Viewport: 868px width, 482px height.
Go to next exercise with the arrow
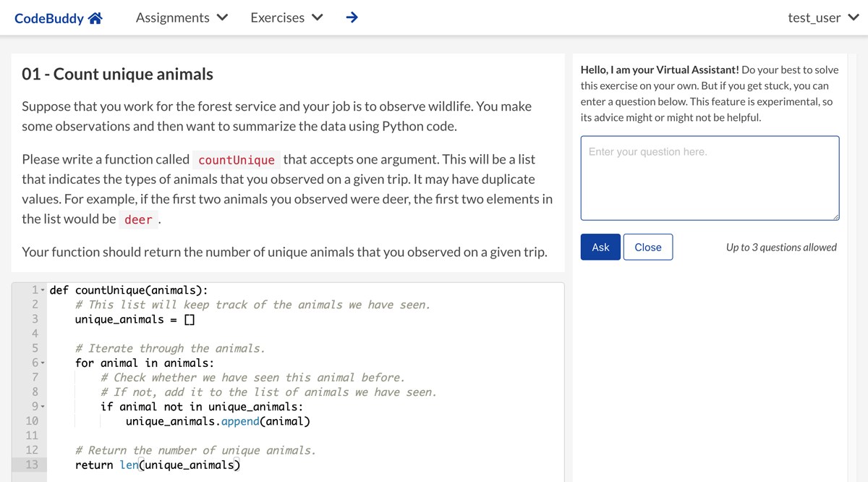352,17
